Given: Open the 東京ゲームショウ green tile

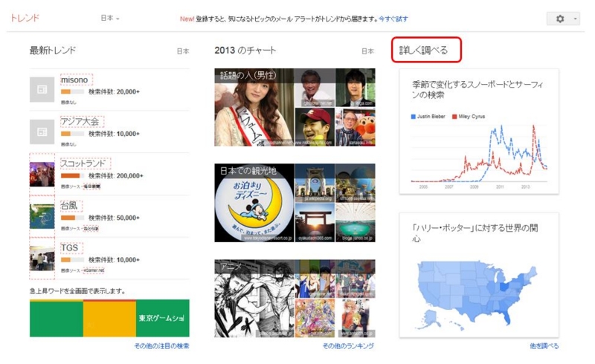Looking at the screenshot, I should click(163, 318).
